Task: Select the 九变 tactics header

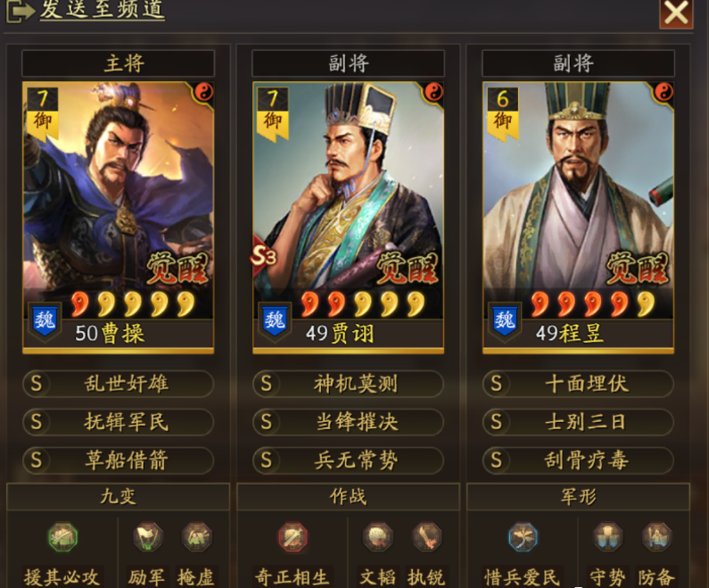Action: click(118, 496)
